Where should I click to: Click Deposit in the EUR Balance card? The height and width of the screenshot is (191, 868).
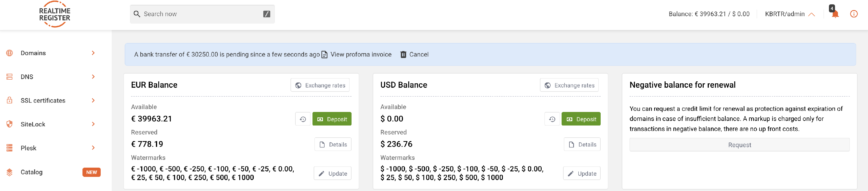coord(332,119)
